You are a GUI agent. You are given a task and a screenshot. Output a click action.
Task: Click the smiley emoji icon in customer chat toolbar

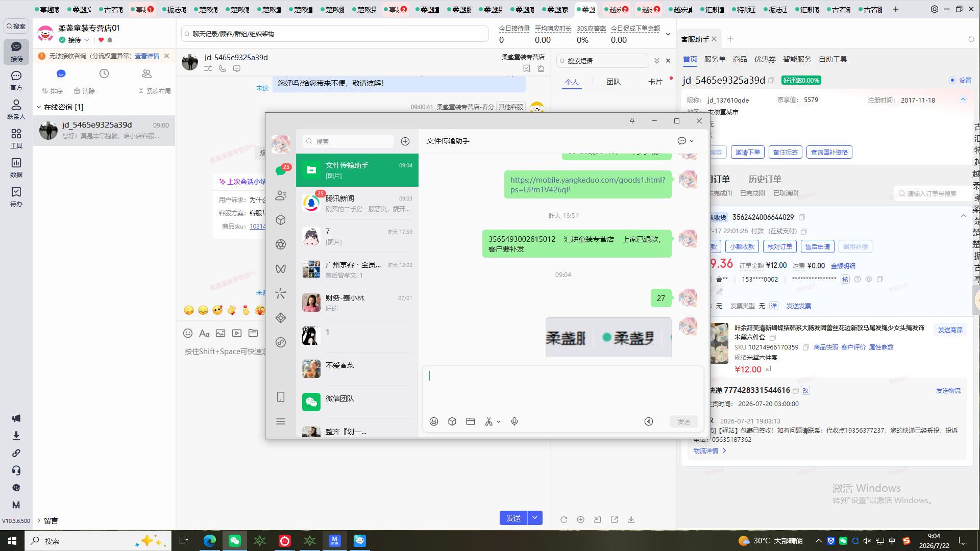[x=188, y=333]
